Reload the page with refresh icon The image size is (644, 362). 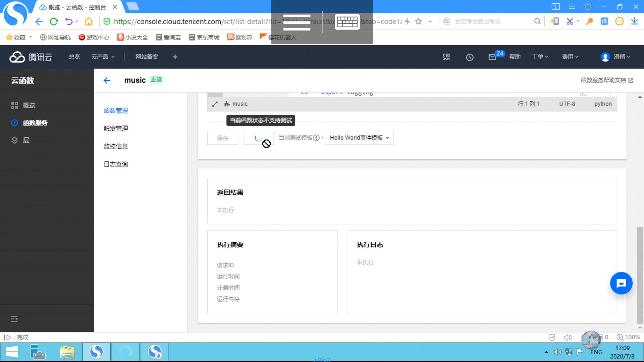pyautogui.click(x=54, y=22)
